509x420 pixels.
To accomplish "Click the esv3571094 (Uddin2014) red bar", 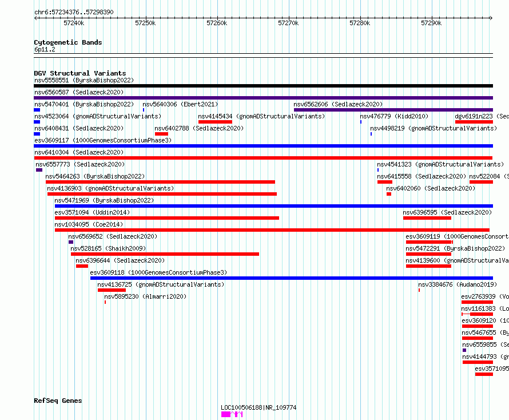I will (x=167, y=218).
